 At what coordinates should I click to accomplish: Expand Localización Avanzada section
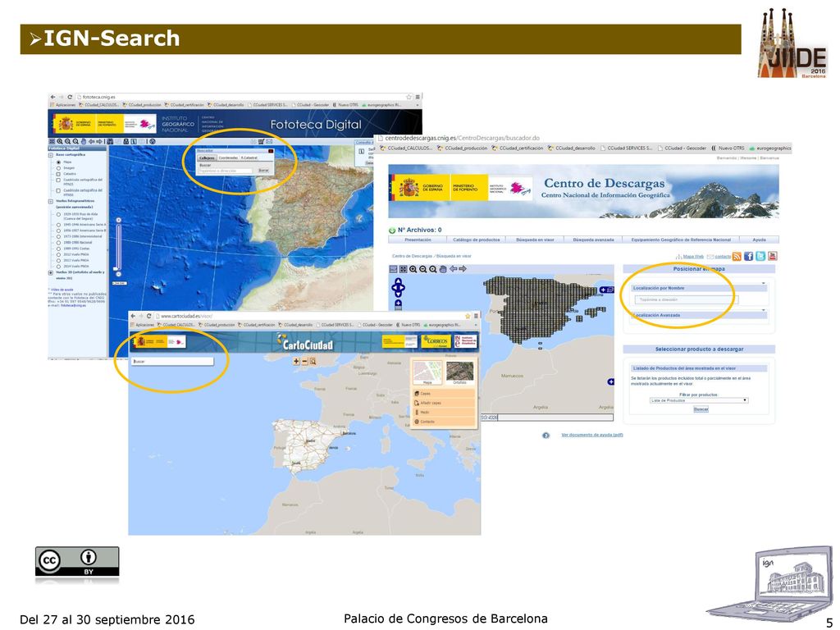[x=764, y=310]
